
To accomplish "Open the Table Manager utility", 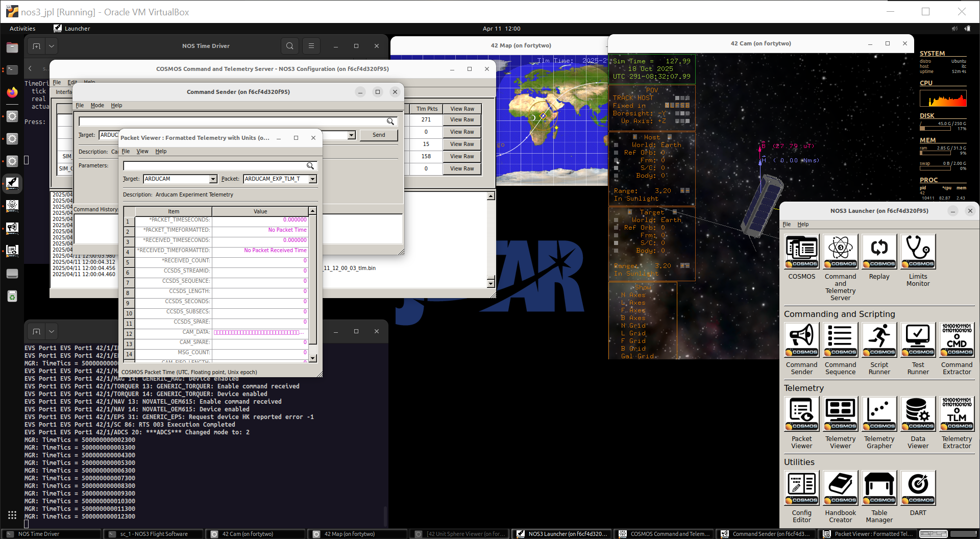I will (x=879, y=488).
